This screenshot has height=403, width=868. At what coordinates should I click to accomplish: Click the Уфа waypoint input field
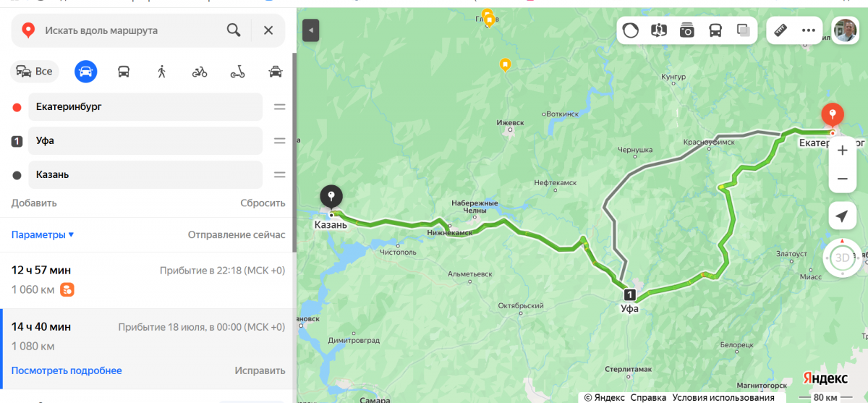click(145, 140)
